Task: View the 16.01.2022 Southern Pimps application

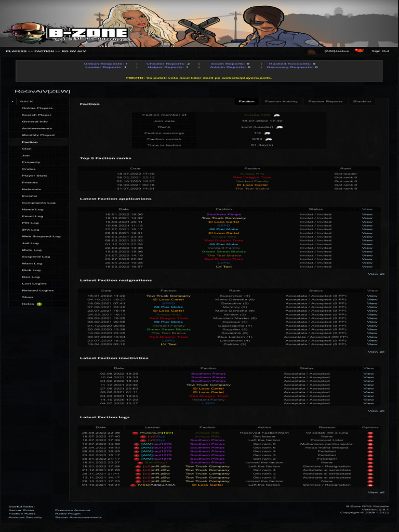Action: pos(367,215)
